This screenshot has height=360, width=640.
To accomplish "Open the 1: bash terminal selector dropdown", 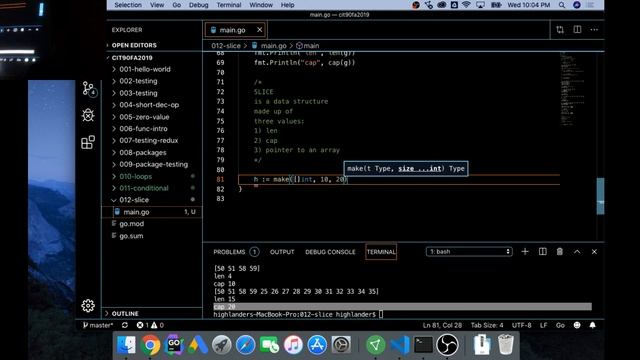I will 469,251.
